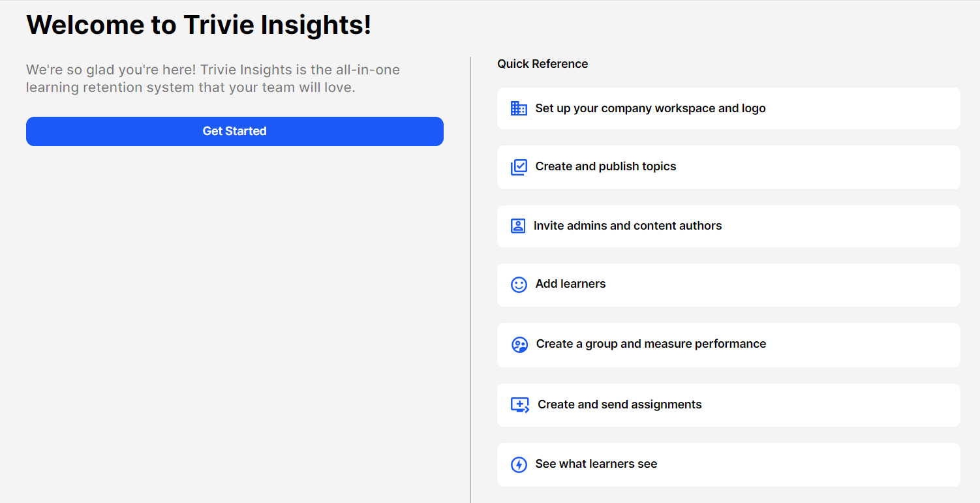Open 'Create and send assignments' guide
The height and width of the screenshot is (503, 980).
click(x=619, y=404)
